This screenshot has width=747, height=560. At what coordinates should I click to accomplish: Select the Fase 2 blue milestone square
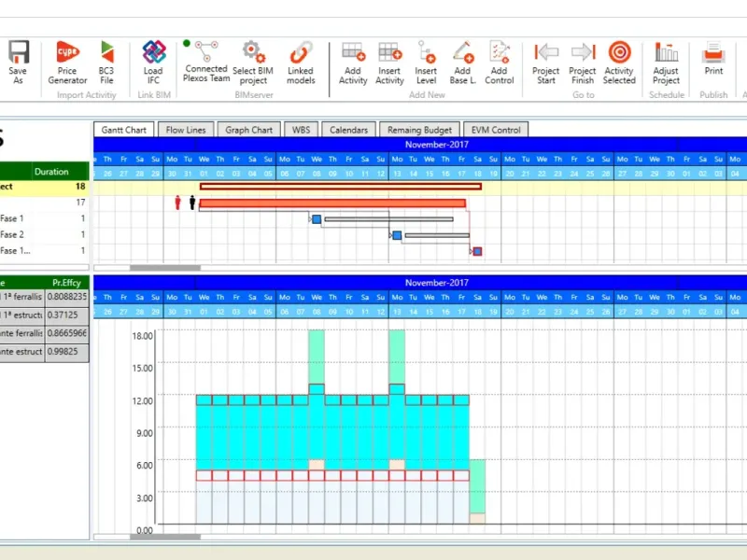[x=397, y=235]
